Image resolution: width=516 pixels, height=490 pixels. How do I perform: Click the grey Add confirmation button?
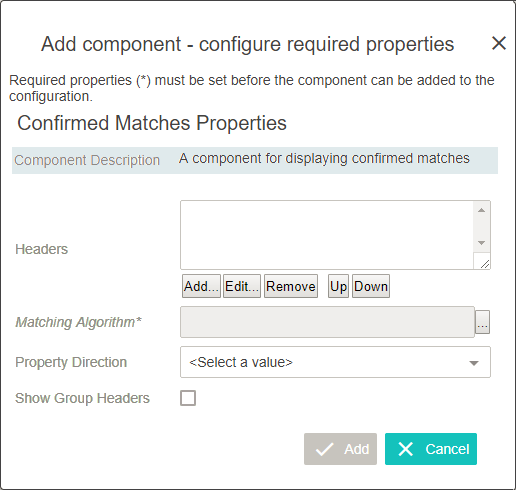340,449
